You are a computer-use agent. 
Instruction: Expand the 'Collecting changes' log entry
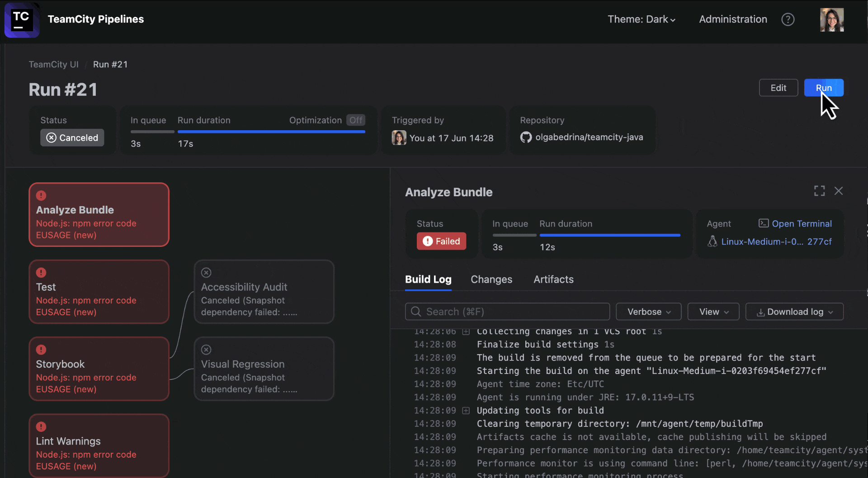(466, 331)
